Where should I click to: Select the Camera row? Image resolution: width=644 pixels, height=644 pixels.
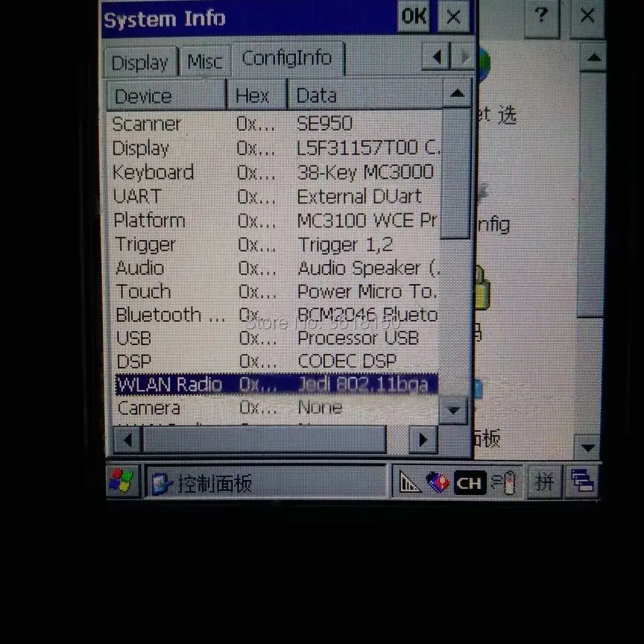(x=277, y=408)
